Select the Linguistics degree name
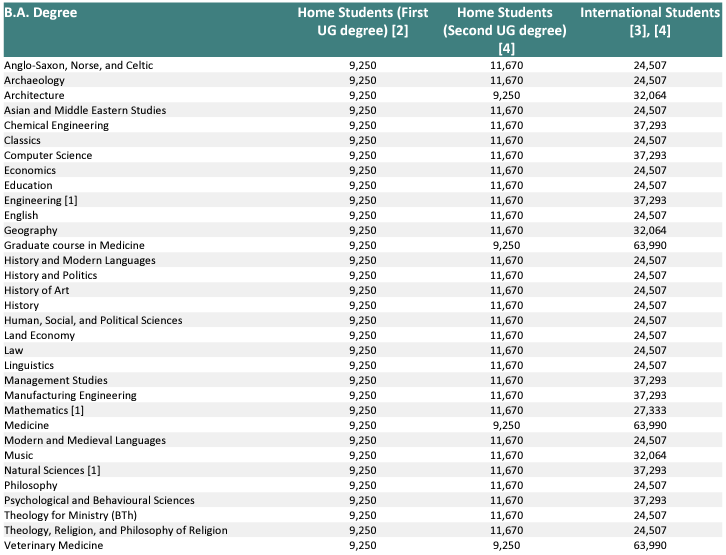The width and height of the screenshot is (726, 555). point(29,365)
